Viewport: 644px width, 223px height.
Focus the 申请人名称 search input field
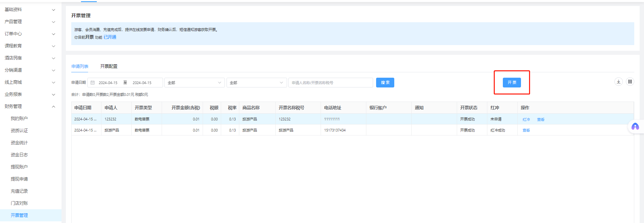(x=330, y=83)
